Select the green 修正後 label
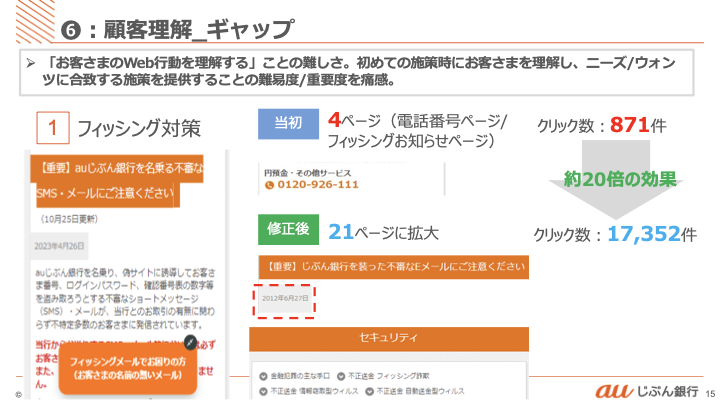Screen dimensions: 720x405 (x=288, y=229)
